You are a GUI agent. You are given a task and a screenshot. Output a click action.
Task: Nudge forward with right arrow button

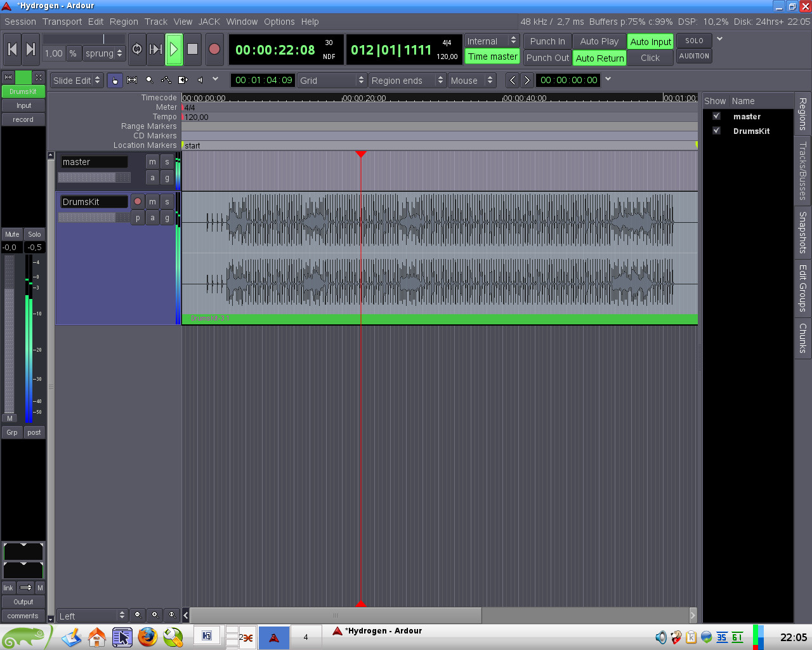pos(527,80)
